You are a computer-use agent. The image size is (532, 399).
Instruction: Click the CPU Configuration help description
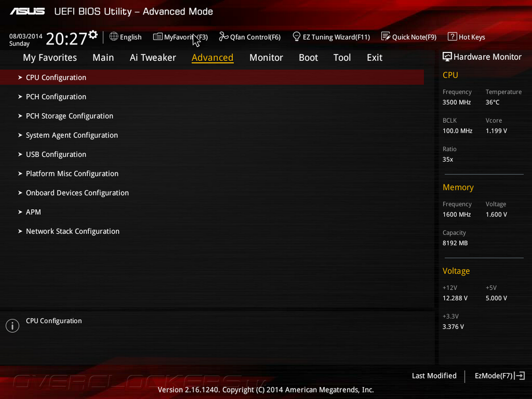54,321
